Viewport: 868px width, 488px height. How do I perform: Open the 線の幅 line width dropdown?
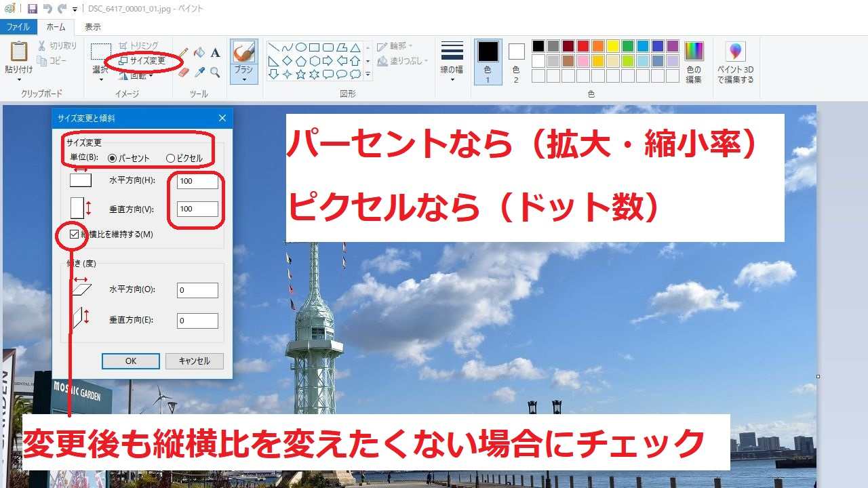point(452,62)
